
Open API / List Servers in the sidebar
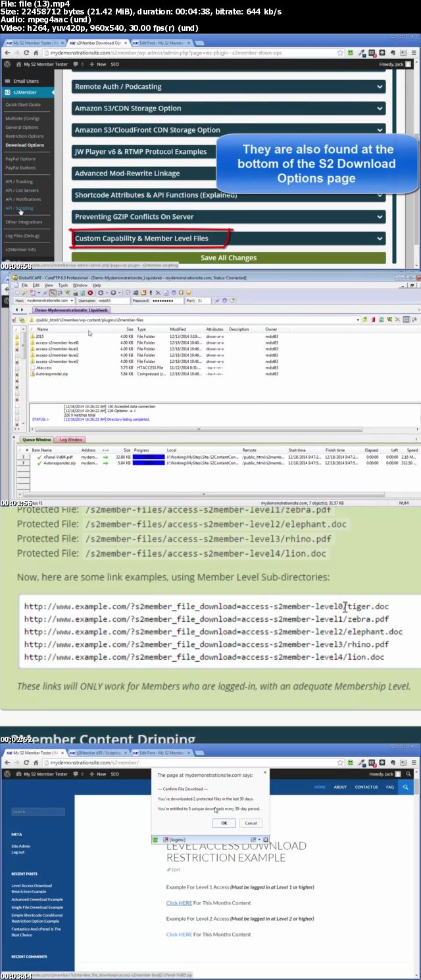(22, 190)
